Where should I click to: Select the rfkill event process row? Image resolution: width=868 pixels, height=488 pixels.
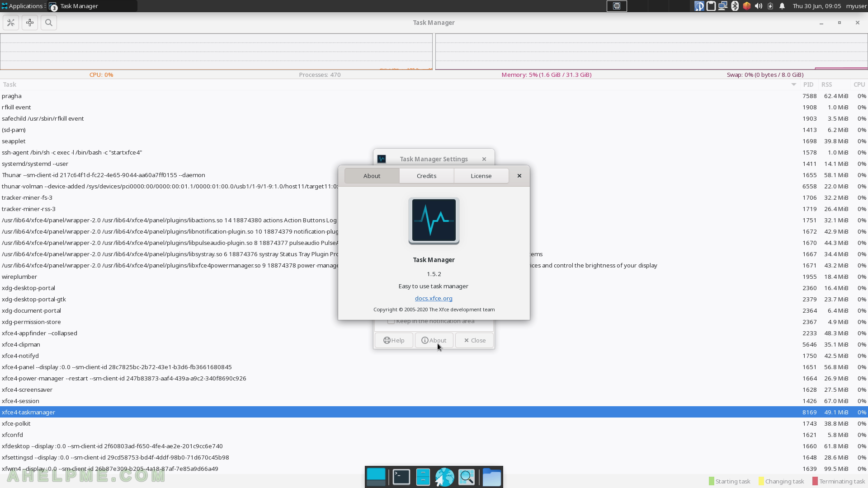(x=434, y=107)
